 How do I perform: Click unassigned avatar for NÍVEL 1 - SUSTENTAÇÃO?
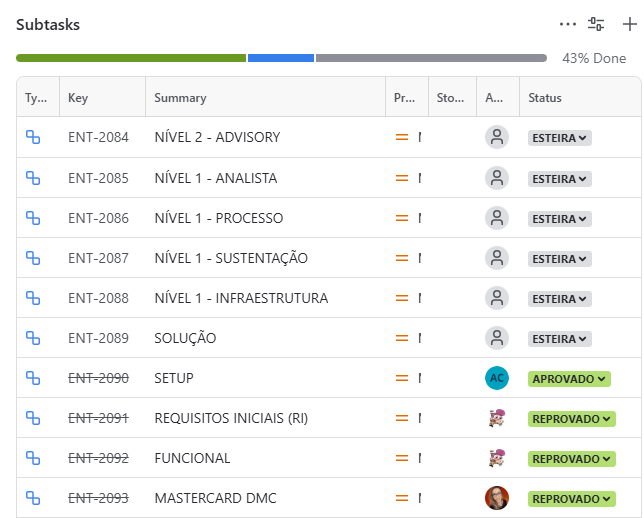[497, 258]
